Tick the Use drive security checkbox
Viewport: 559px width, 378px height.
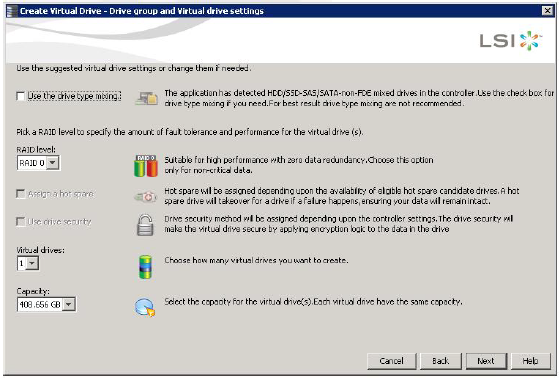click(21, 222)
